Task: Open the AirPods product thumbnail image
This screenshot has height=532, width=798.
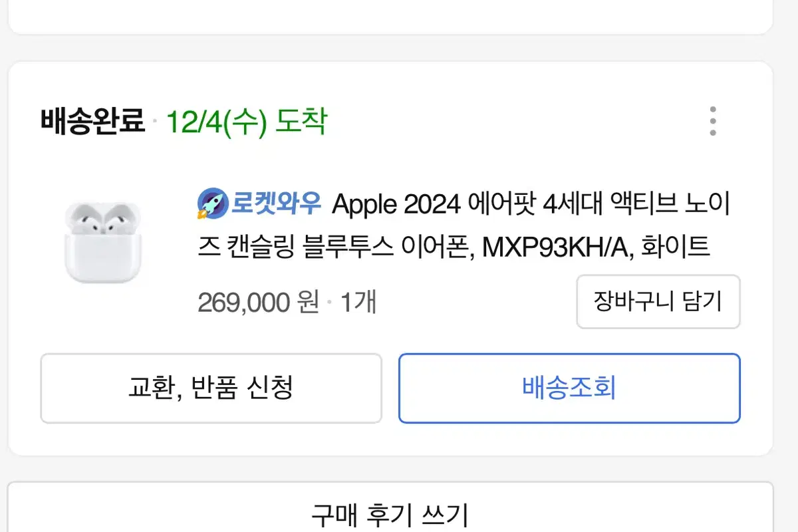Action: 103,243
